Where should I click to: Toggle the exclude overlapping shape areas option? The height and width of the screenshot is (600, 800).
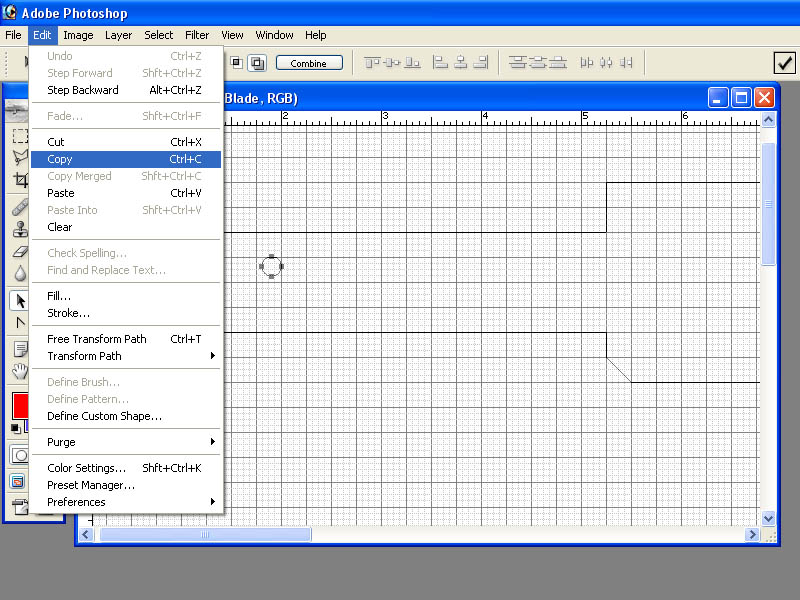tap(258, 63)
